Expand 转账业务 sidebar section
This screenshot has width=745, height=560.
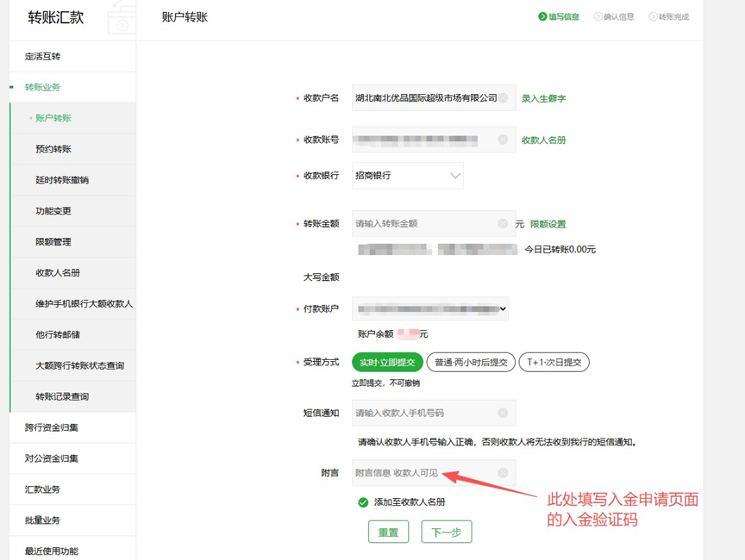43,87
